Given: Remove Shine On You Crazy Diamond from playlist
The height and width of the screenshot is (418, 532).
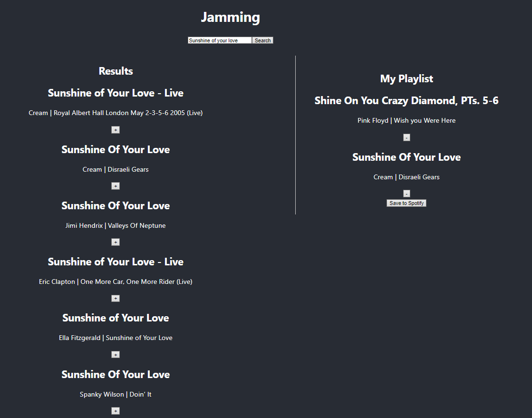Looking at the screenshot, I should click(406, 137).
